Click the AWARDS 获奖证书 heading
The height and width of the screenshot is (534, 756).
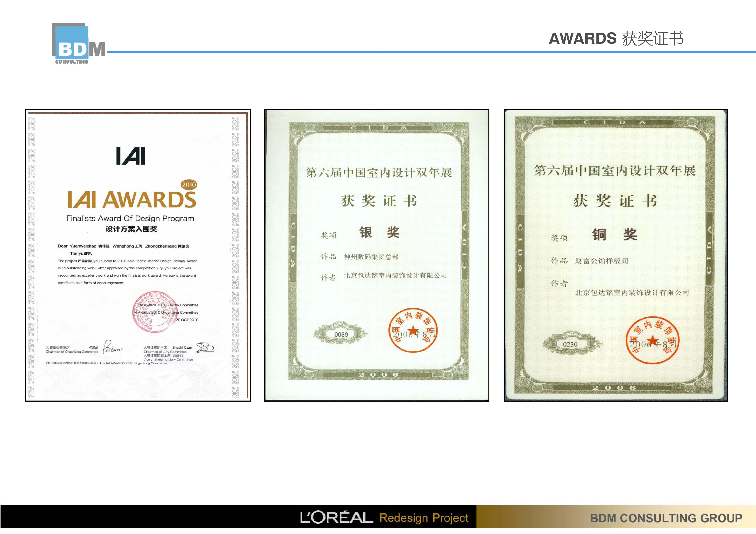coord(616,39)
